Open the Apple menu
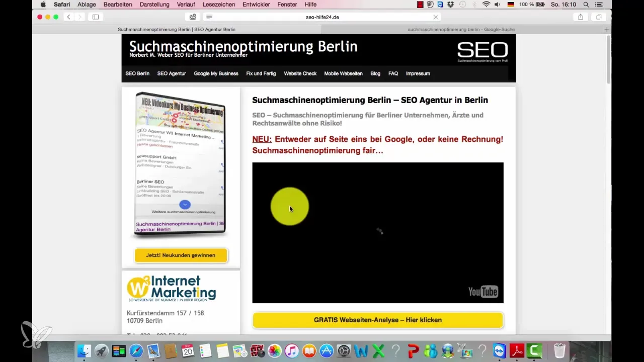 click(43, 5)
